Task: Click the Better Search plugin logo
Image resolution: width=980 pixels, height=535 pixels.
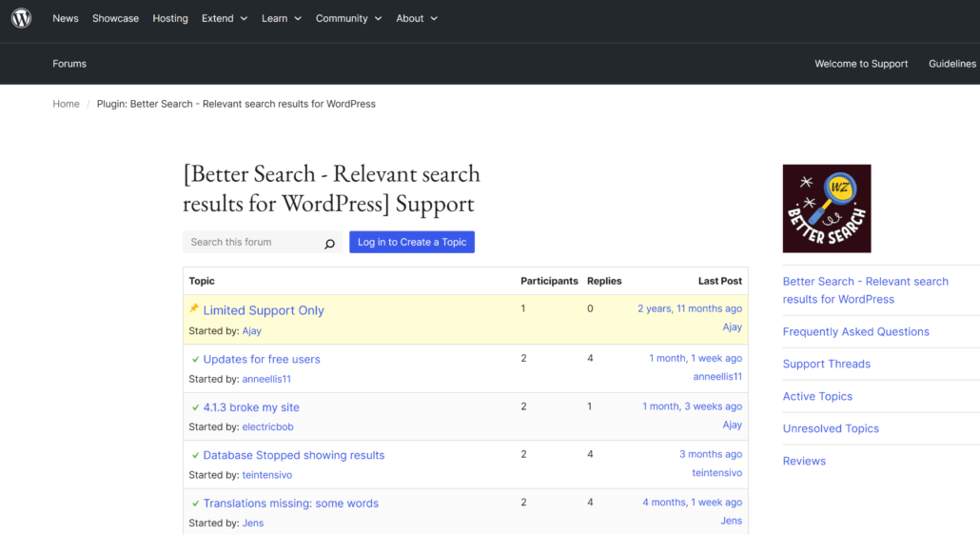Action: click(x=826, y=208)
